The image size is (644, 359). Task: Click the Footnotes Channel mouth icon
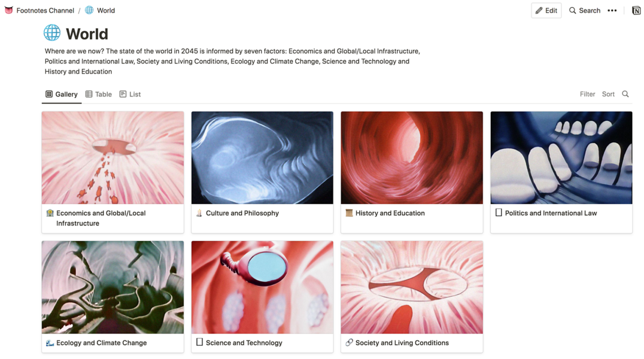click(x=8, y=10)
